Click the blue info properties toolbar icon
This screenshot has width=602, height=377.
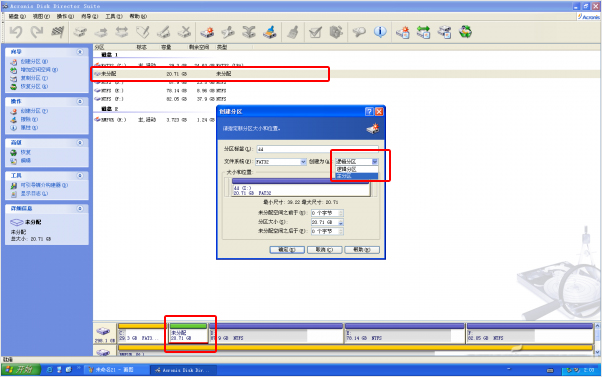pyautogui.click(x=380, y=32)
